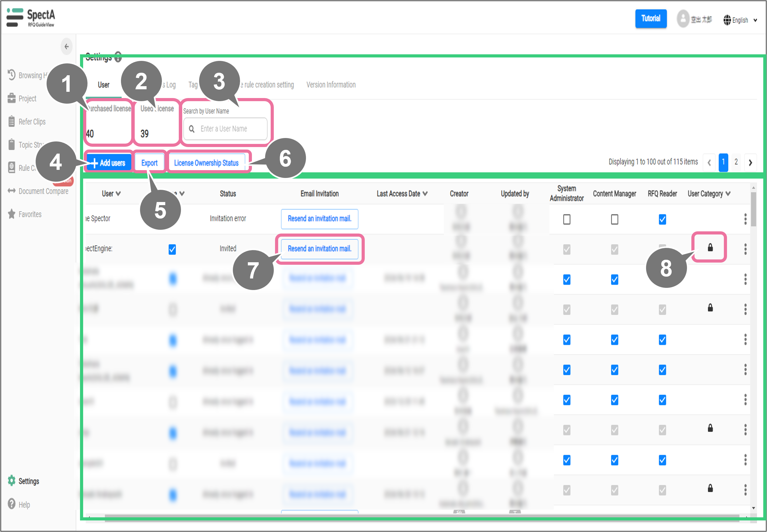Switch to the Version Information tab

coord(331,85)
